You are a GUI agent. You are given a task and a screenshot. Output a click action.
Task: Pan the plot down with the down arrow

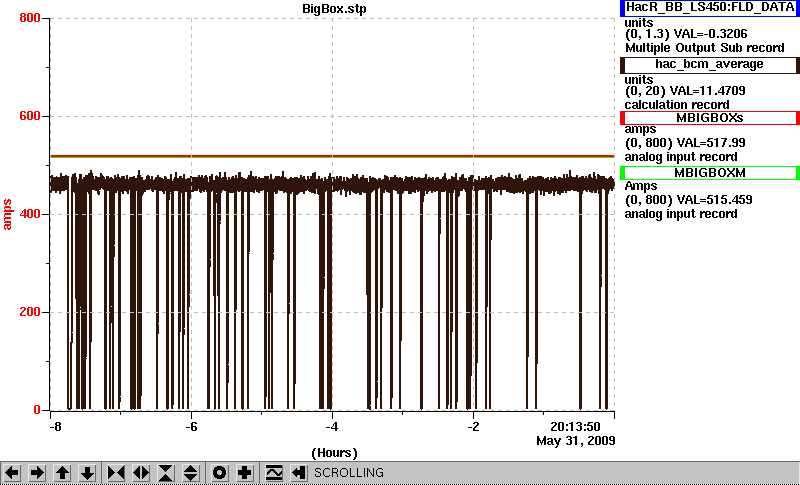(x=88, y=473)
